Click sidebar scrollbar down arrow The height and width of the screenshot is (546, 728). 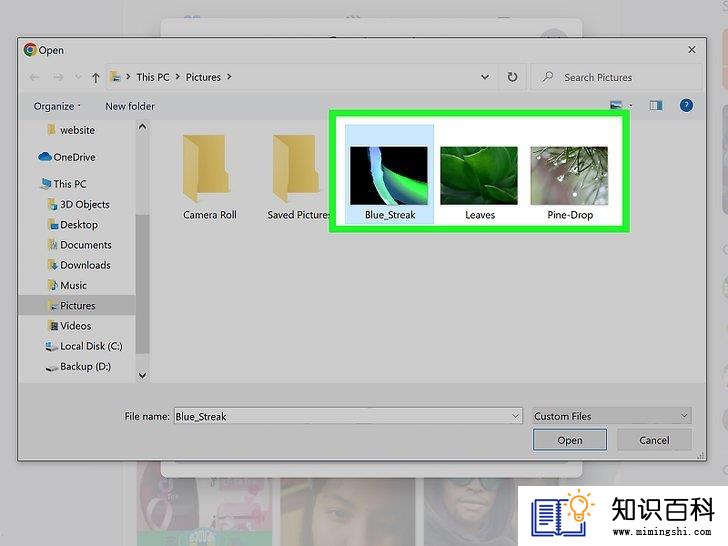pyautogui.click(x=143, y=375)
